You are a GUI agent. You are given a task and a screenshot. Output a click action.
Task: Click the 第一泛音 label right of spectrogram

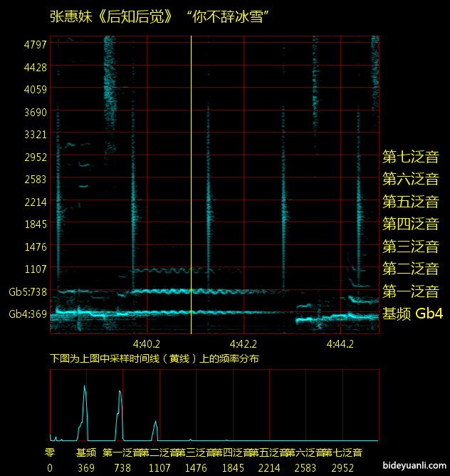coord(410,291)
